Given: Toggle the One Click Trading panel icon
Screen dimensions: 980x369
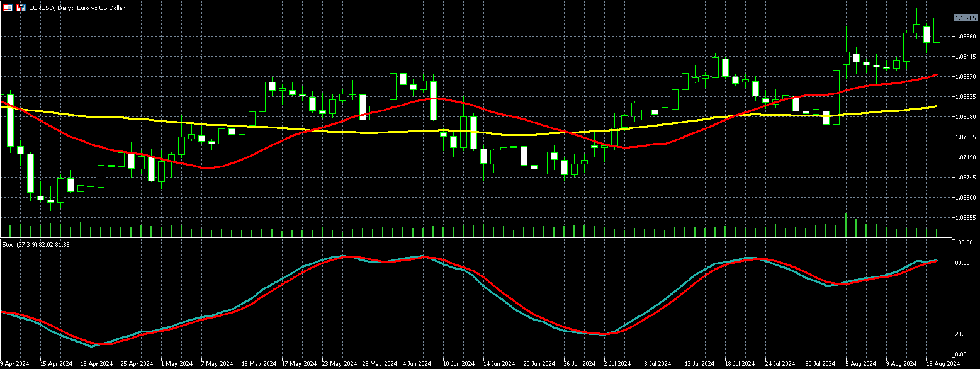Looking at the screenshot, I should (x=8, y=8).
